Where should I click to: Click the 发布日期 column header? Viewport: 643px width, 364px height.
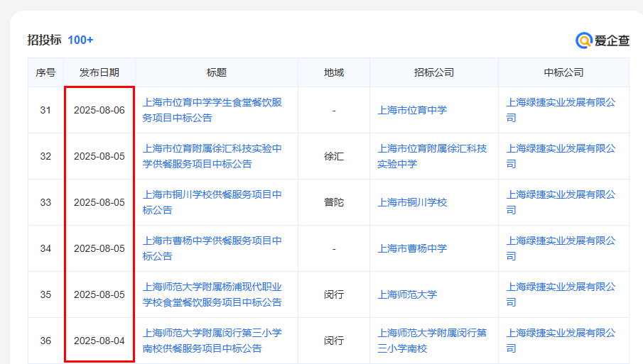(x=99, y=72)
